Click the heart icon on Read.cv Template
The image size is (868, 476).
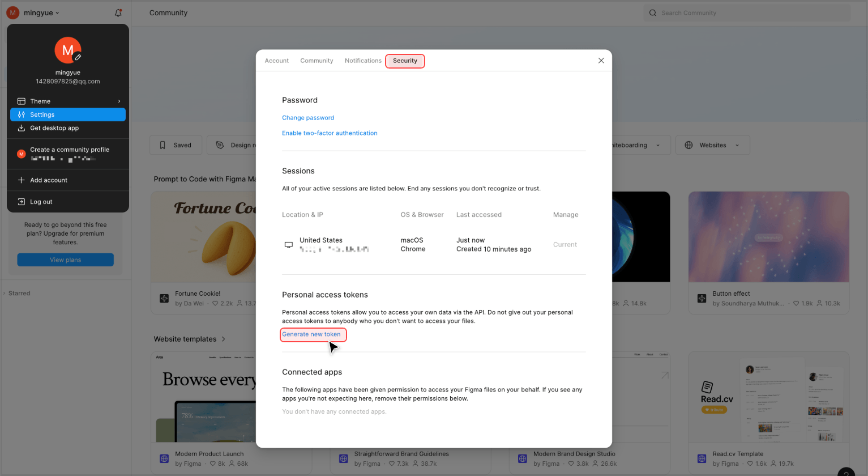(750, 464)
